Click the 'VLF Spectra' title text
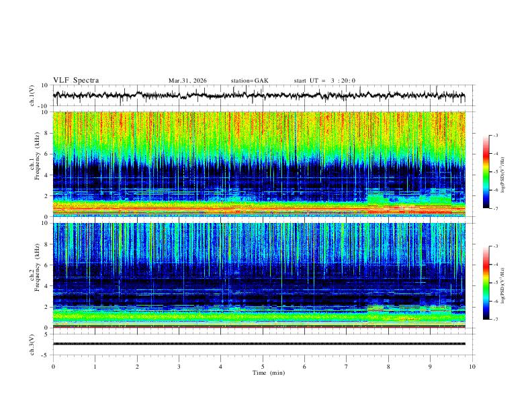This screenshot has width=532, height=411. pyautogui.click(x=76, y=81)
